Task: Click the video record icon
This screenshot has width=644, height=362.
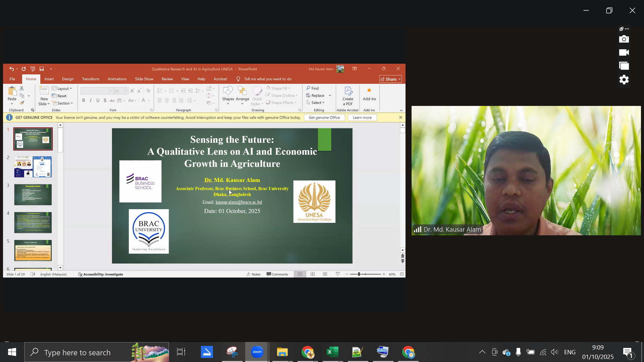Action: (624, 53)
